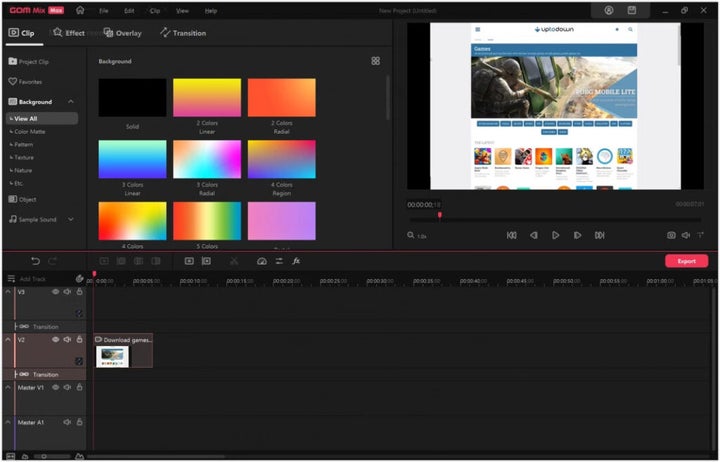Screen dimensions: 720x462
Task: Open the Clip menu
Action: point(154,10)
